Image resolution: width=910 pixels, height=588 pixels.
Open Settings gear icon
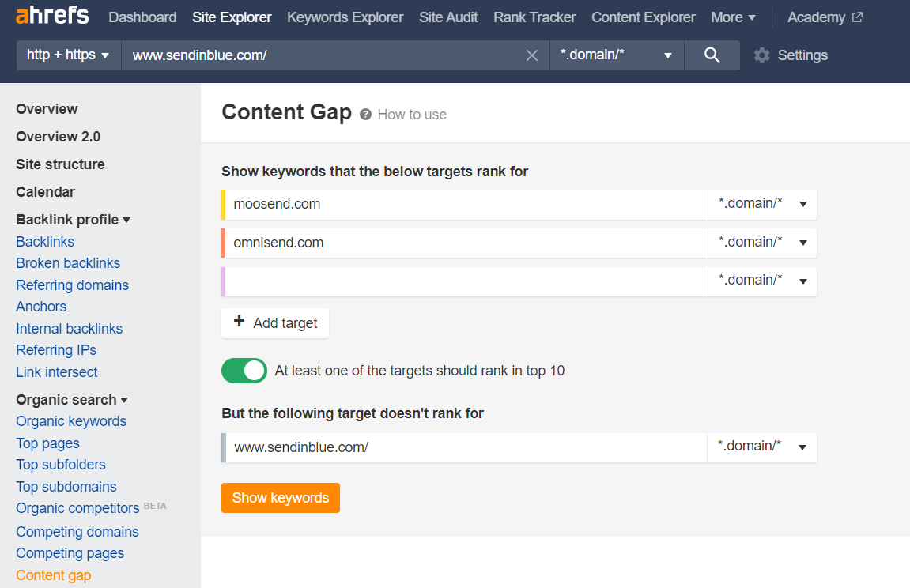click(761, 55)
